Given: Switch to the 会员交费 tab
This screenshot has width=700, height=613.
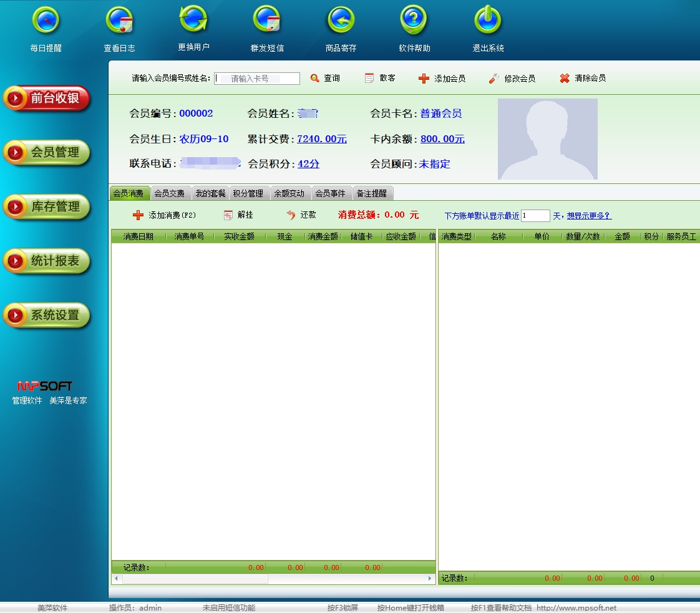Looking at the screenshot, I should click(169, 194).
